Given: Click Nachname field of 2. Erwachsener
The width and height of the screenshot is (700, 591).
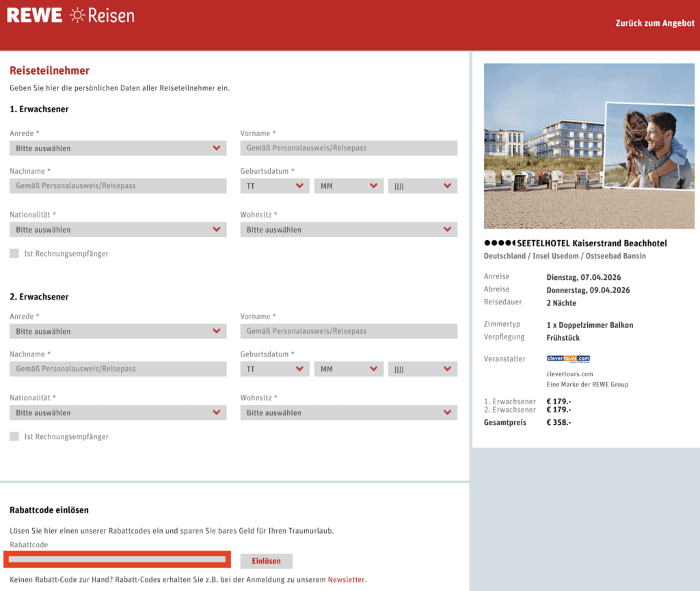Looking at the screenshot, I should pos(118,369).
